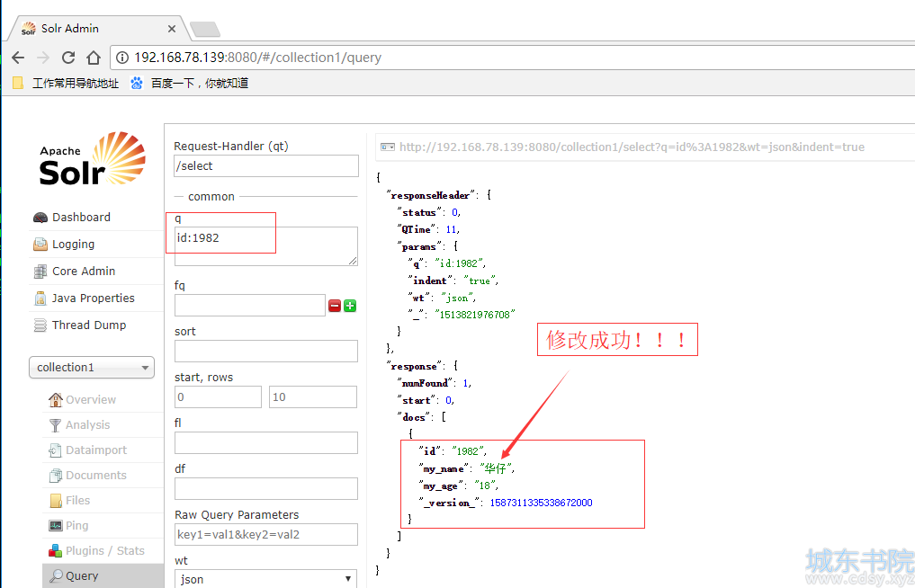Go to browser home page icon
915x588 pixels.
(x=94, y=58)
